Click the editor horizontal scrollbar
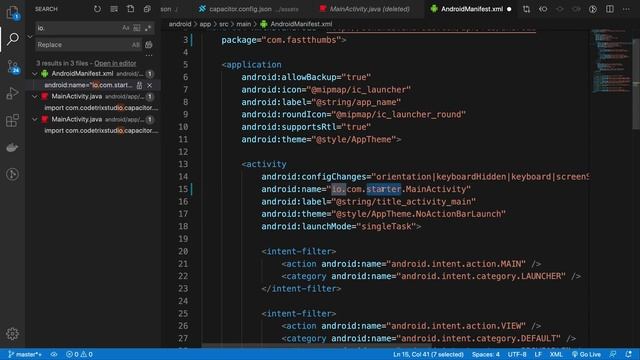The height and width of the screenshot is (360, 640). (318, 347)
